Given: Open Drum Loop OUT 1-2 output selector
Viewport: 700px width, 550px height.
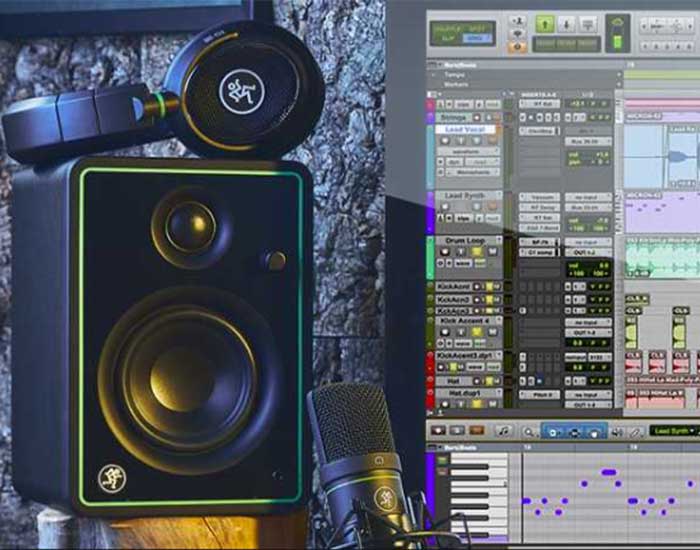Looking at the screenshot, I should (588, 252).
